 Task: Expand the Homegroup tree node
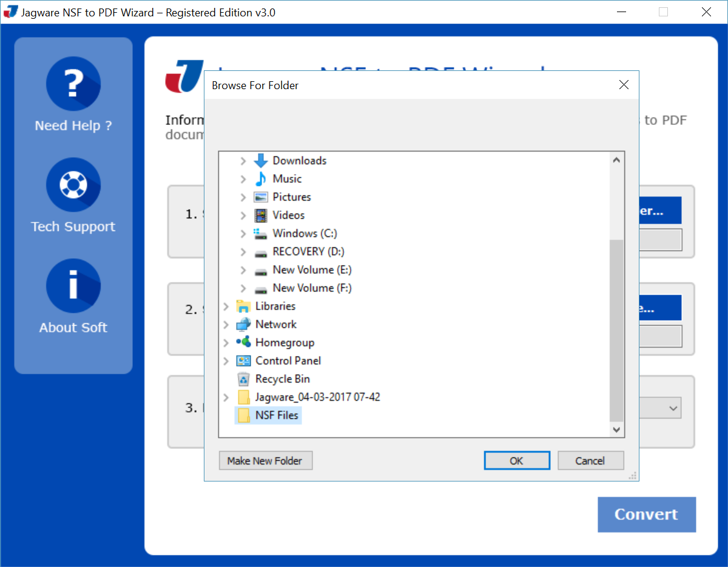(x=226, y=343)
